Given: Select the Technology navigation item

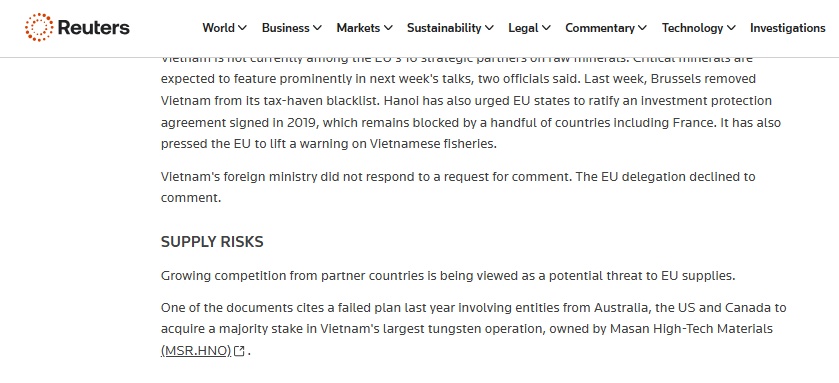Looking at the screenshot, I should [x=692, y=28].
